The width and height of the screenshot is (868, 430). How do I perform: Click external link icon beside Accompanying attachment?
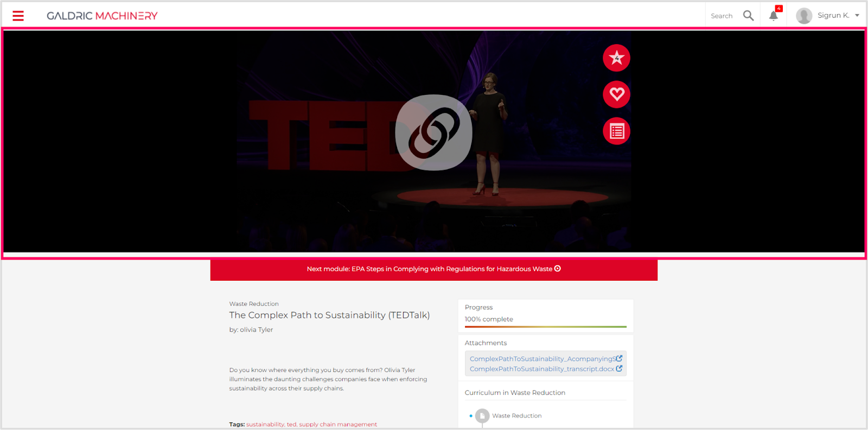619,358
